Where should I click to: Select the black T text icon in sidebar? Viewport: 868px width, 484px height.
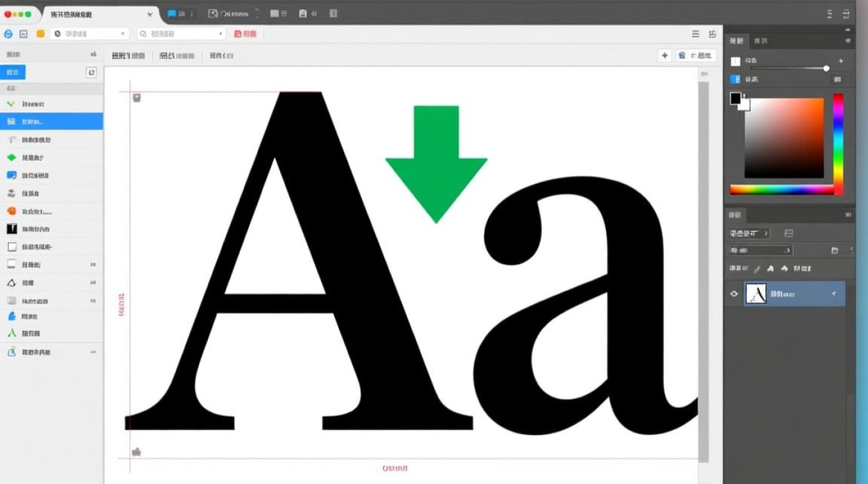coord(11,228)
